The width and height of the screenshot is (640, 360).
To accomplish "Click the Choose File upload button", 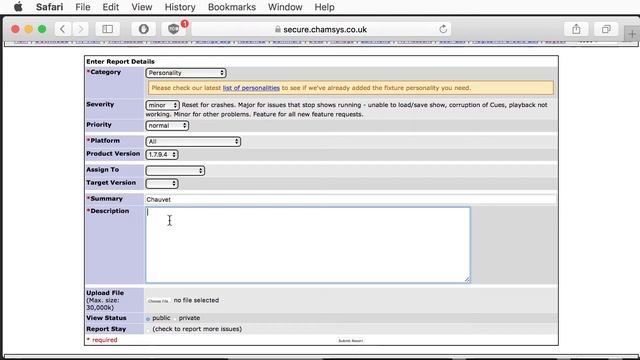I will [158, 301].
